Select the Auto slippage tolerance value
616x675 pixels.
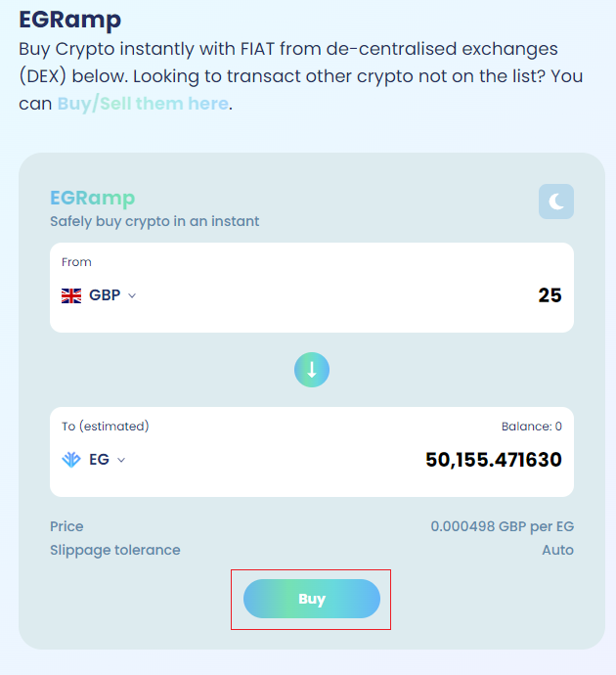click(557, 550)
